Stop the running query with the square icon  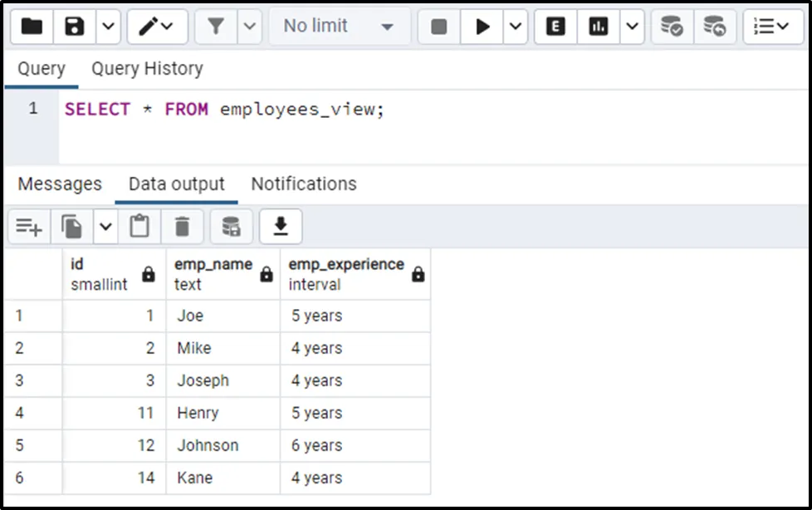click(x=439, y=27)
